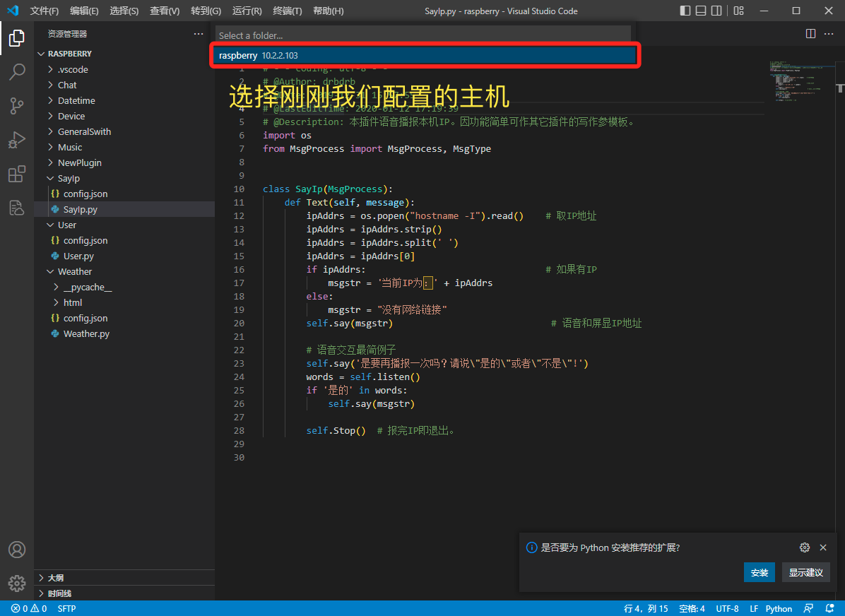Open the 终端(T) menu

pos(288,11)
